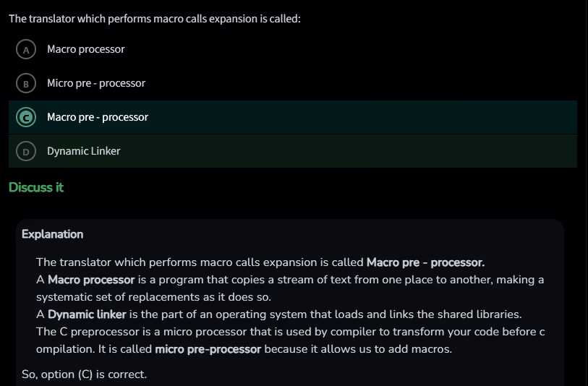Click "So, option (C) is correct." line
The image size is (588, 386).
pos(85,374)
